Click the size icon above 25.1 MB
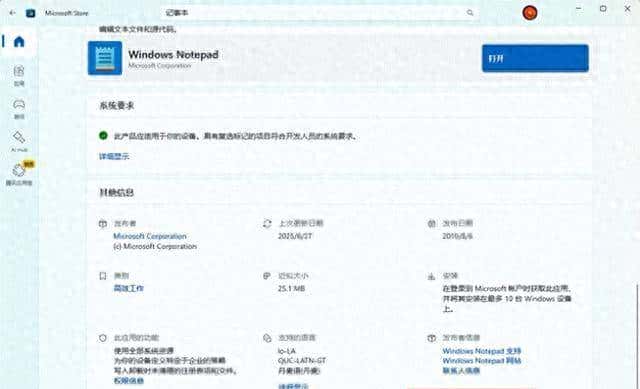Viewport: 640px width, 389px height. coord(267,276)
